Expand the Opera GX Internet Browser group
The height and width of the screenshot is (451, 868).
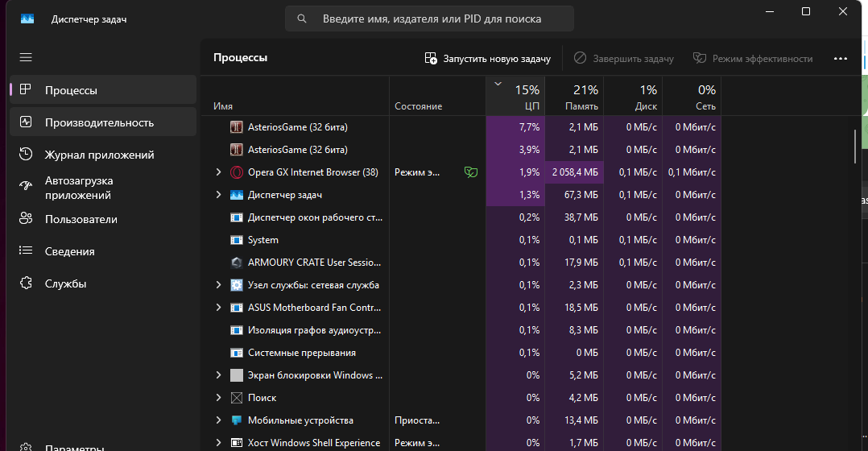pos(218,172)
